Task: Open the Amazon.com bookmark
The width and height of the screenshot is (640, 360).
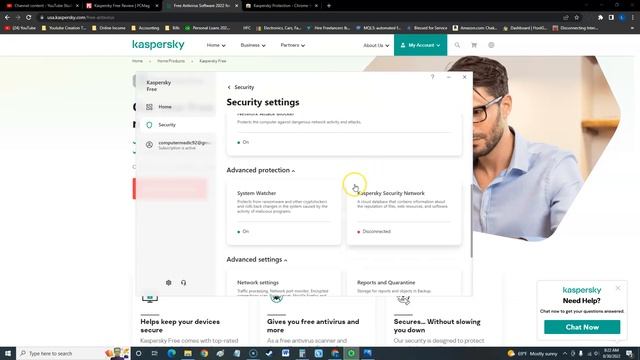Action: (475, 28)
